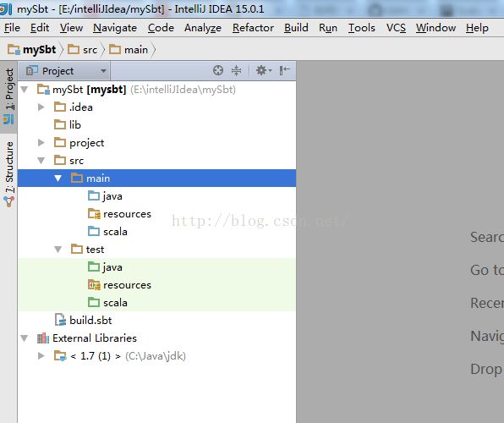Toggle the 1: Project side tool window tab
Viewport: 504px width, 423px height.
[x=8, y=96]
